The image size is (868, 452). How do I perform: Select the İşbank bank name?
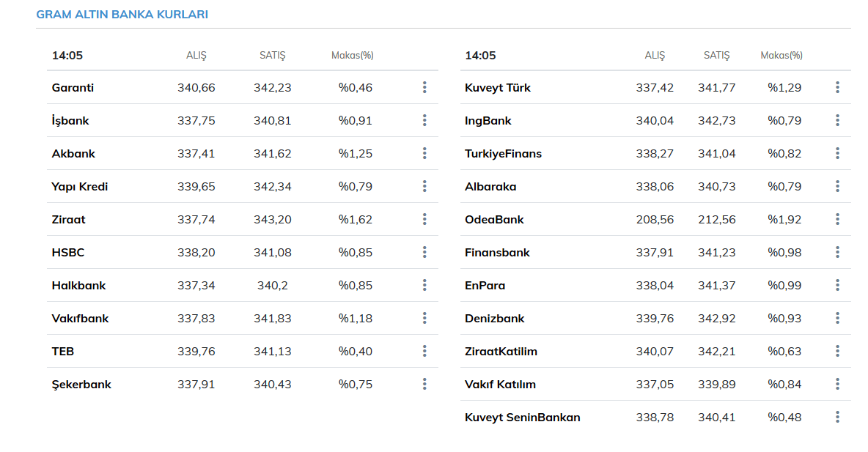[70, 121]
